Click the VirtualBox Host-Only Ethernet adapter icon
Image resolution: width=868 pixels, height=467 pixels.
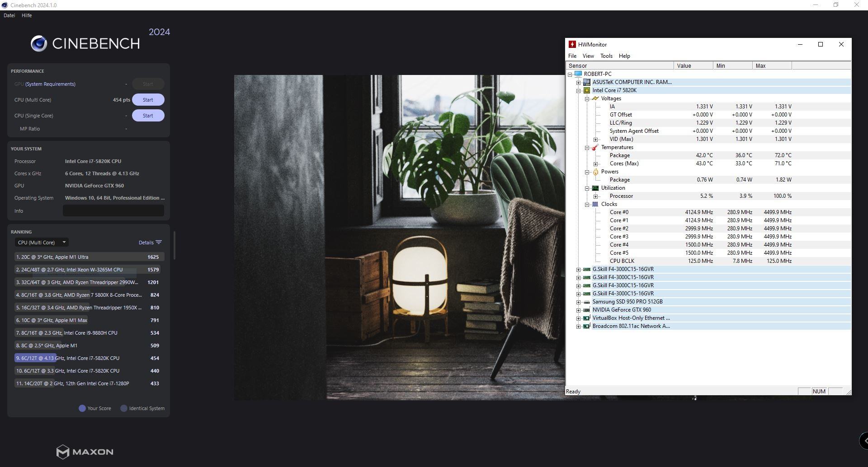(x=587, y=318)
